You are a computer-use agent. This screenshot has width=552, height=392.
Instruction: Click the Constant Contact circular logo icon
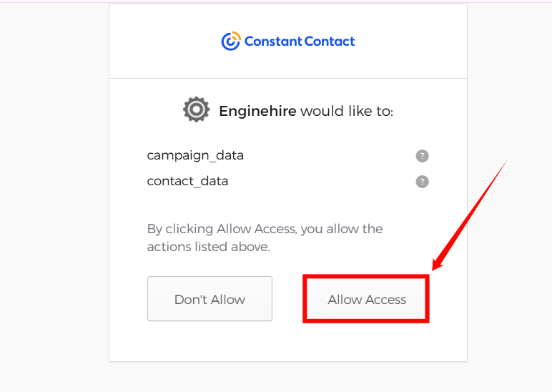pyautogui.click(x=230, y=41)
